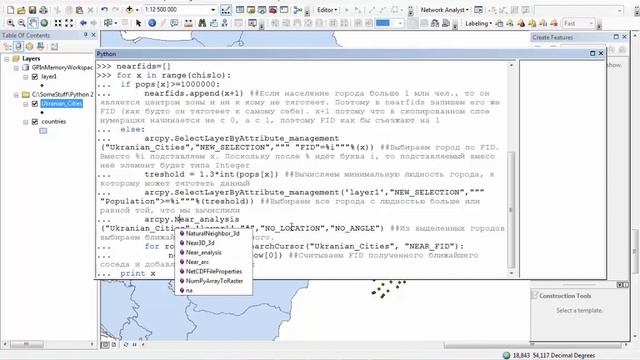Click the Paste icon in the Standard toolbar
The height and width of the screenshot is (360, 640).
point(80,10)
